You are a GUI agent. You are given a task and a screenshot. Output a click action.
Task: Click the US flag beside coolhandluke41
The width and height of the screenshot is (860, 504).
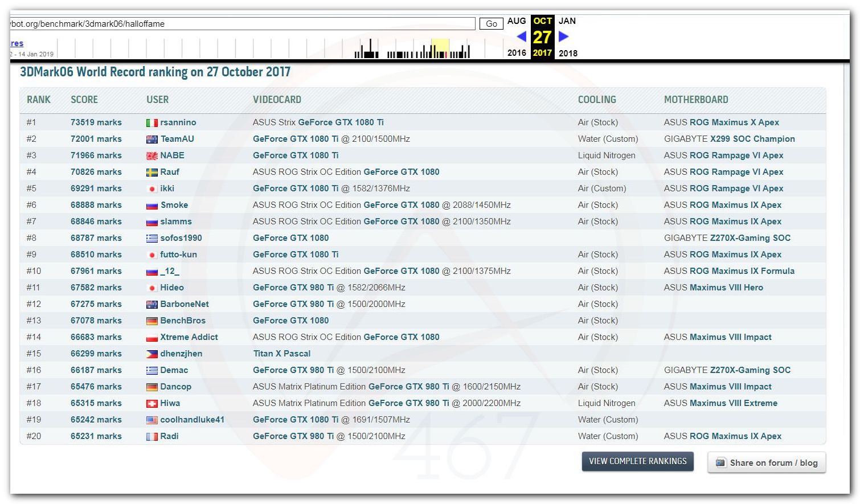[151, 420]
